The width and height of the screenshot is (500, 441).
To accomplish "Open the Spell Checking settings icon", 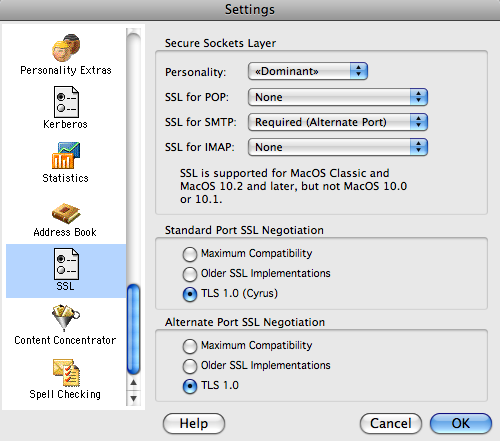I will click(66, 372).
